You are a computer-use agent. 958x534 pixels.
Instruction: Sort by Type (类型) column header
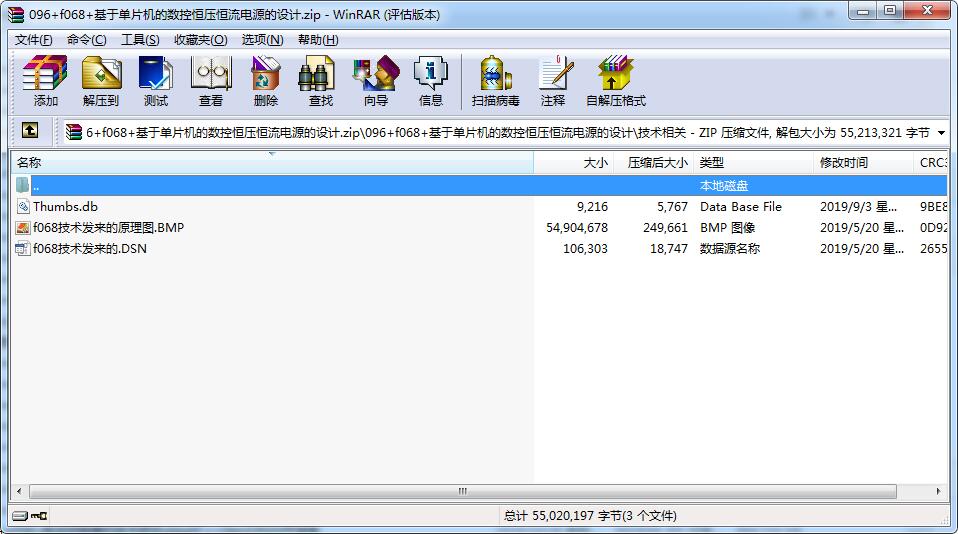pyautogui.click(x=753, y=163)
